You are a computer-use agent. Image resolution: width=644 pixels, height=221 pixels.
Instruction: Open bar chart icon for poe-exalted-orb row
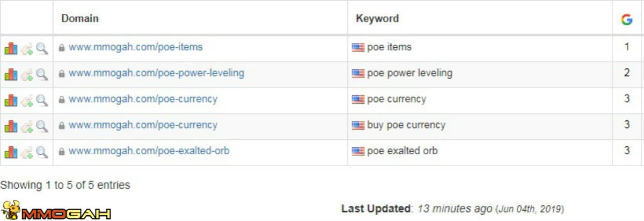[x=11, y=152]
